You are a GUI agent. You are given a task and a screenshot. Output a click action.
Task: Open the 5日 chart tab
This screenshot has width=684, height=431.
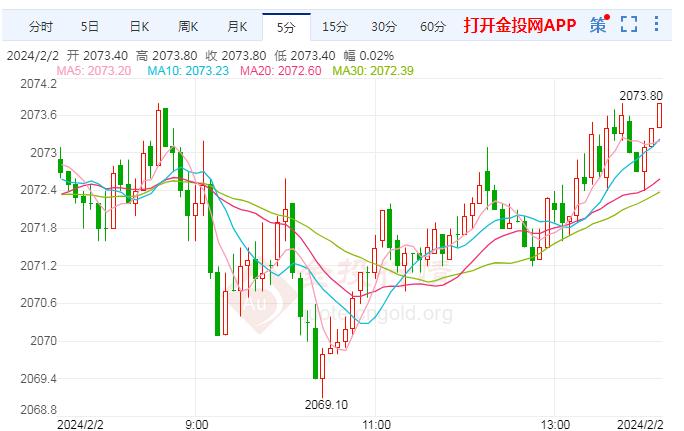pyautogui.click(x=89, y=27)
